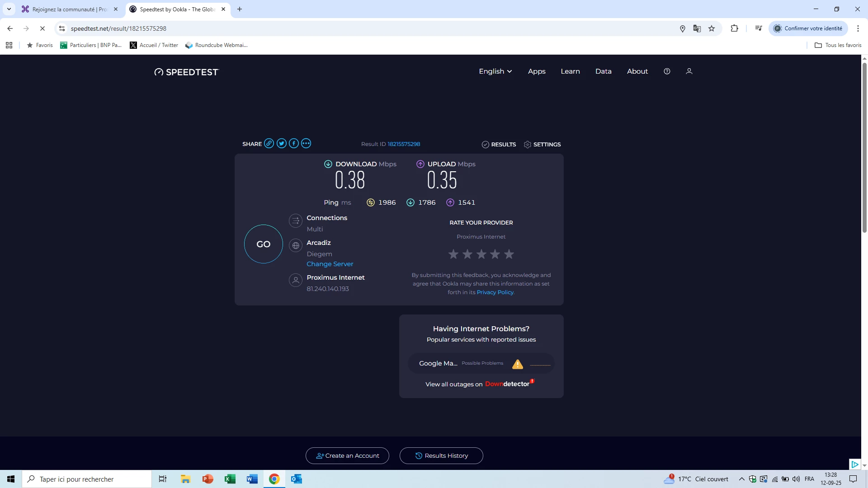The image size is (868, 488).
Task: Rate provider with third star
Action: [x=481, y=254]
